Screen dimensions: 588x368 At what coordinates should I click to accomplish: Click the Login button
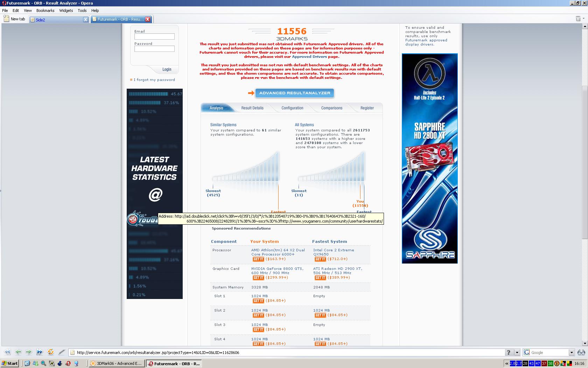click(x=167, y=69)
